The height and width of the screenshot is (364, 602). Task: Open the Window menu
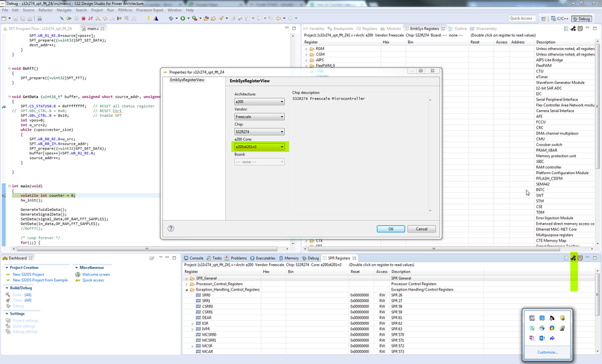(x=175, y=10)
